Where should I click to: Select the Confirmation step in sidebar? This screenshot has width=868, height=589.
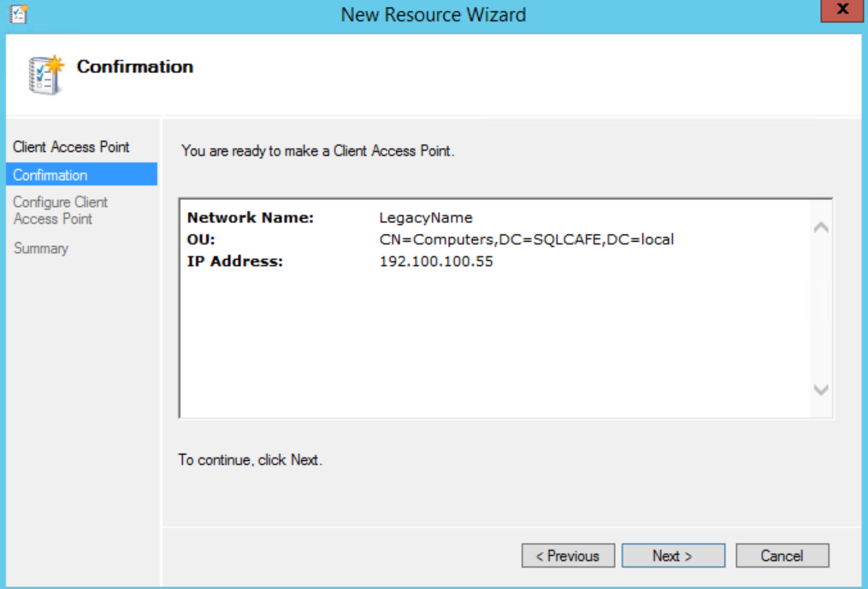[50, 175]
